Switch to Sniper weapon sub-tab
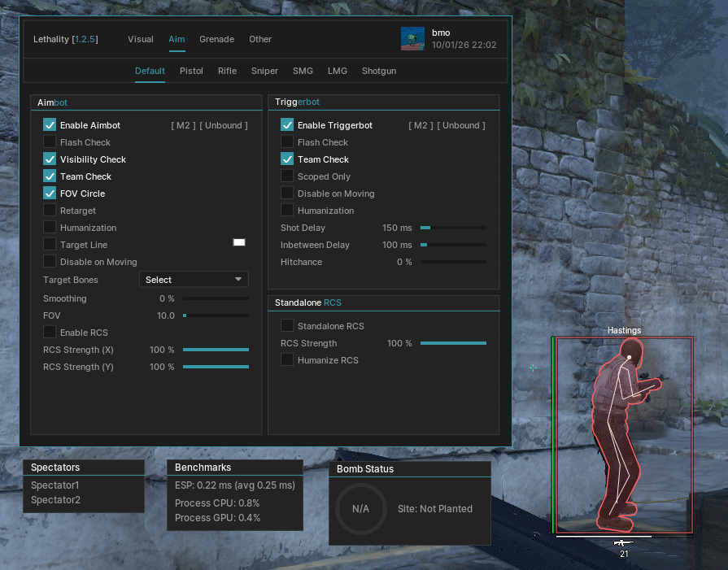Screen dimensions: 728x570 point(264,71)
